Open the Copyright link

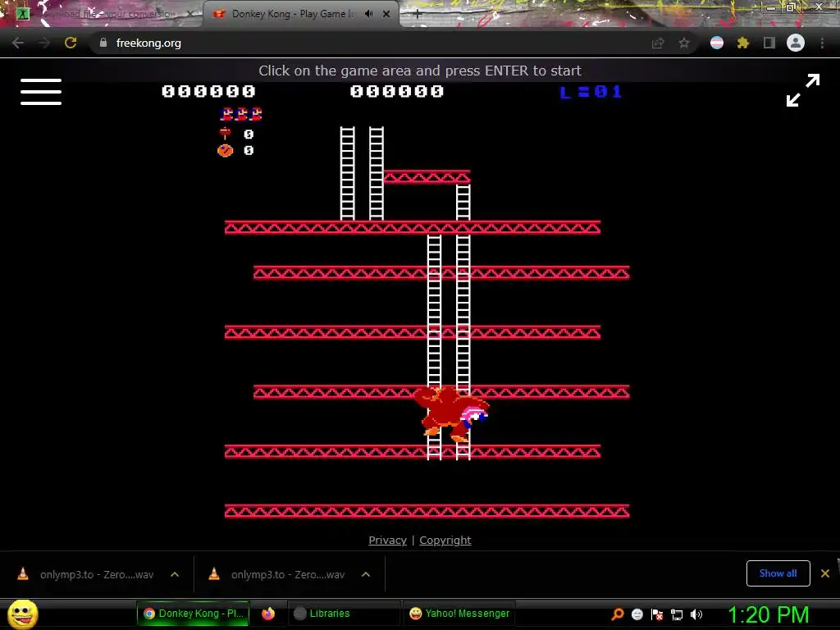tap(445, 540)
